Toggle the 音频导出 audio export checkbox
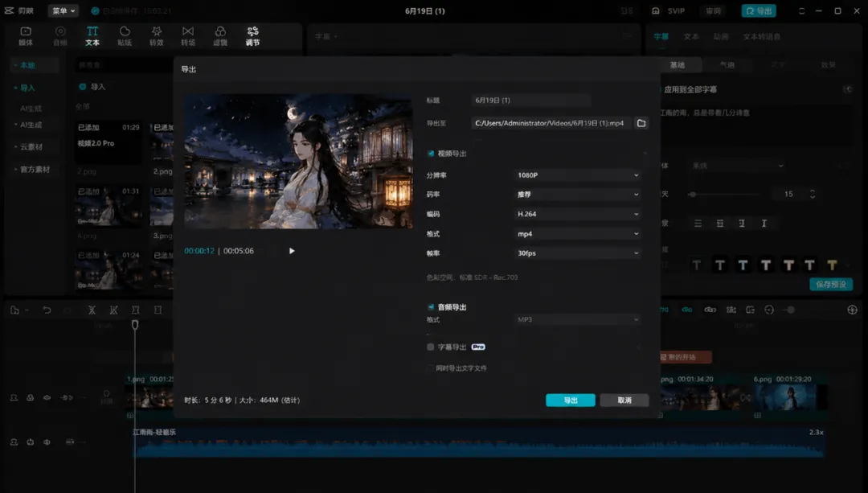This screenshot has height=493, width=868. [431, 307]
